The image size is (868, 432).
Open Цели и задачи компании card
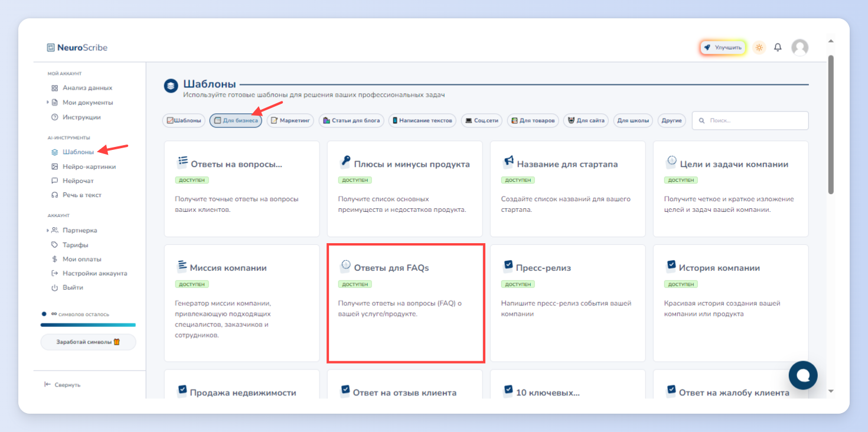coord(730,189)
